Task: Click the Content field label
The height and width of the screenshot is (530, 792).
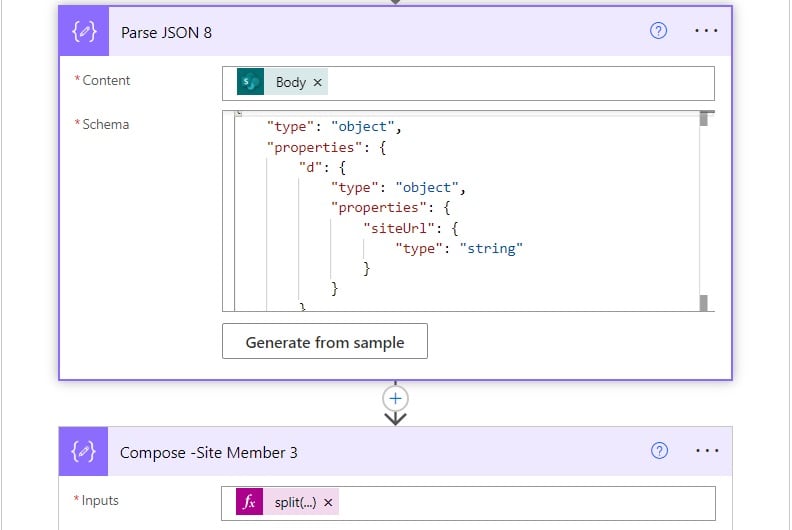Action: 106,80
